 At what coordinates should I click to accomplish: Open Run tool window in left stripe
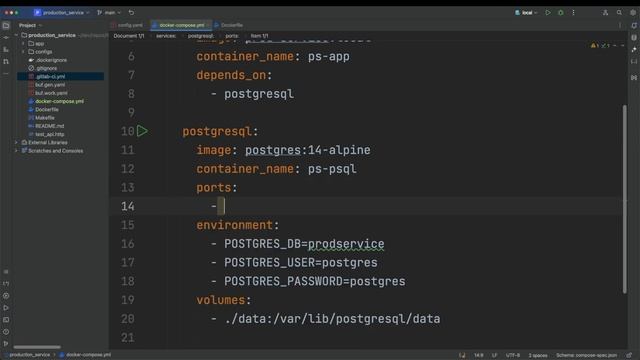pos(6,308)
